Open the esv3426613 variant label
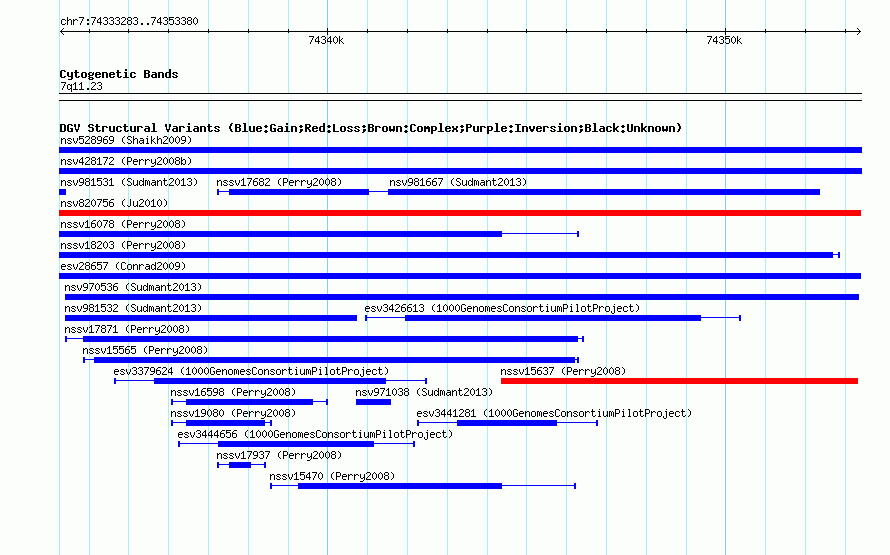The image size is (890, 555). (502, 308)
